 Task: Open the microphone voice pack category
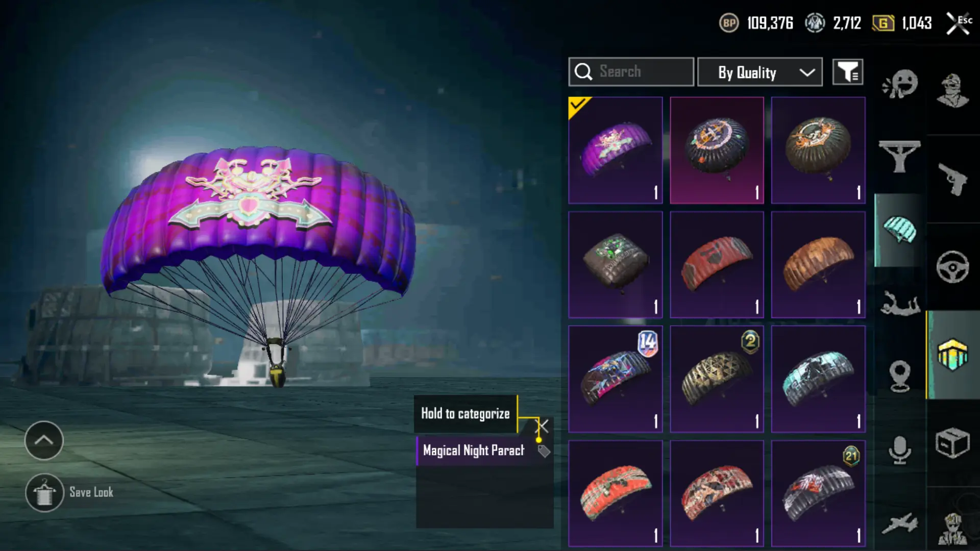(900, 450)
